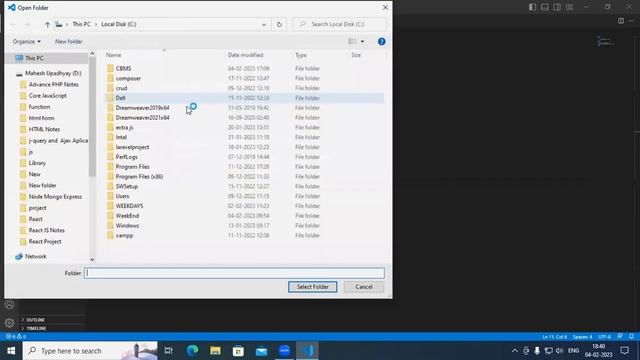Select the xampp folder
This screenshot has width=640, height=360.
124,235
